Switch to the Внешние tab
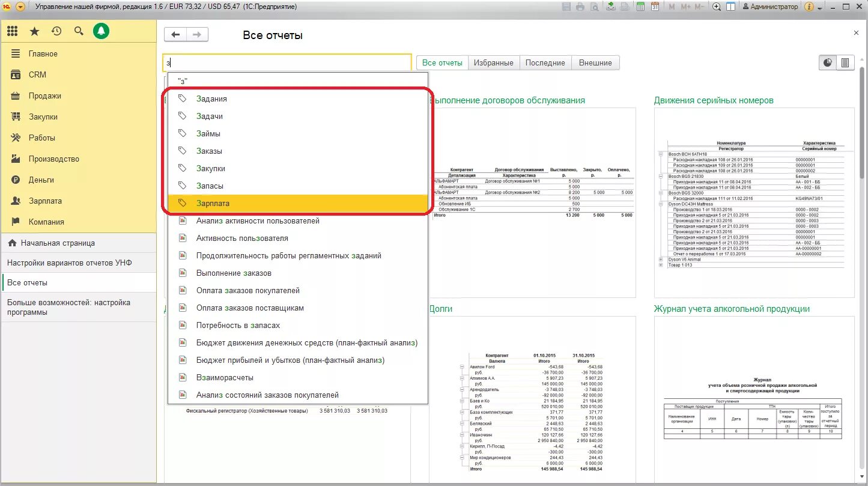The height and width of the screenshot is (486, 868). tap(595, 62)
